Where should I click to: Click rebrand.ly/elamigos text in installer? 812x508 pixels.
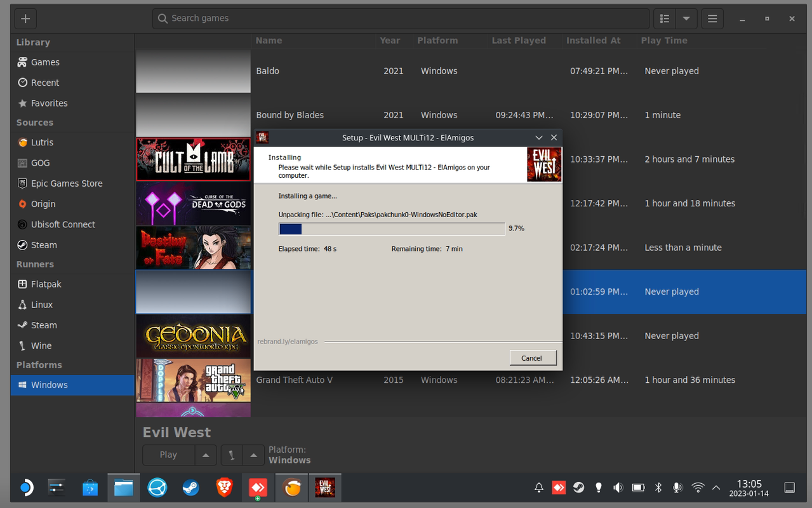click(x=288, y=342)
